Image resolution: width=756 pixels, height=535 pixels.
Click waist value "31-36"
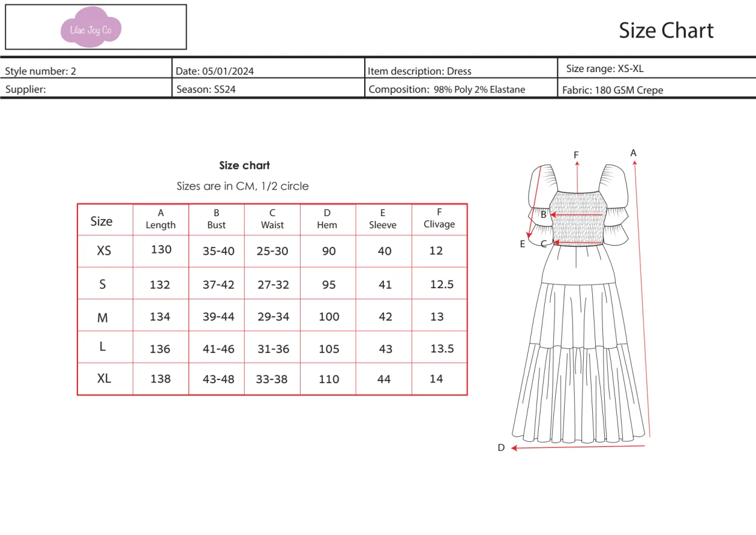click(273, 349)
